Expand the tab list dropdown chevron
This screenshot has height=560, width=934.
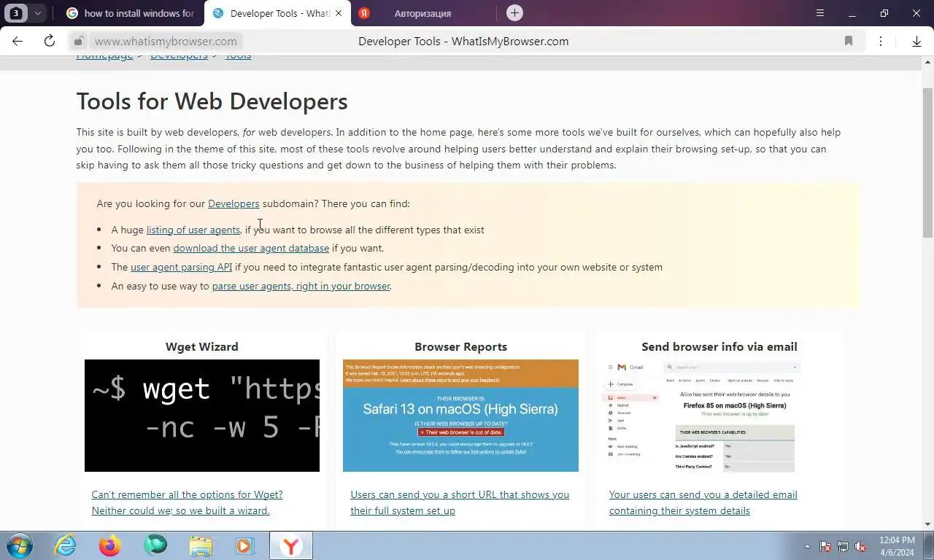[37, 13]
